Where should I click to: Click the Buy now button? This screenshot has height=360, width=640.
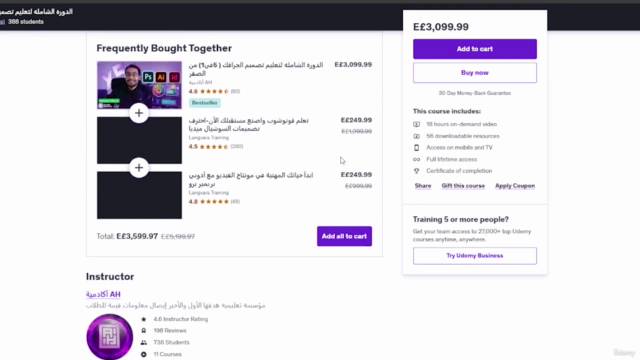(x=475, y=73)
